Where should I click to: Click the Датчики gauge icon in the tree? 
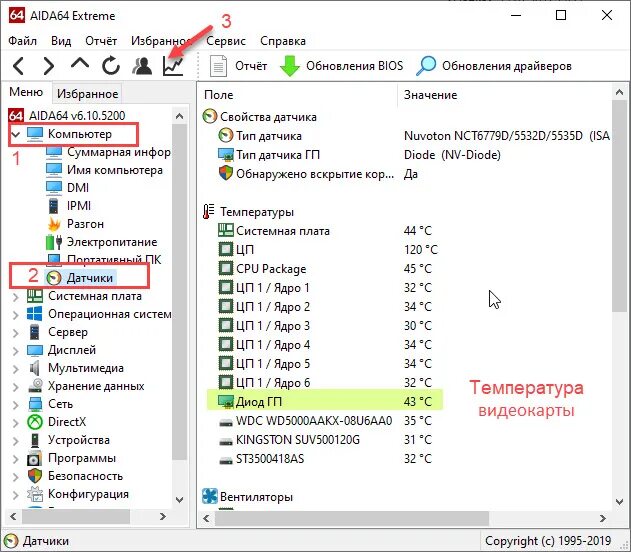pyautogui.click(x=54, y=278)
